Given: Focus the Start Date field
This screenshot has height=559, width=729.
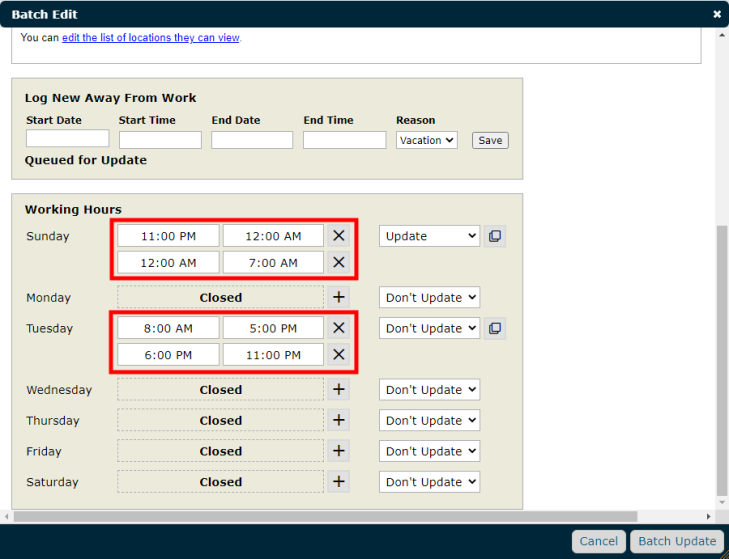Looking at the screenshot, I should [67, 138].
